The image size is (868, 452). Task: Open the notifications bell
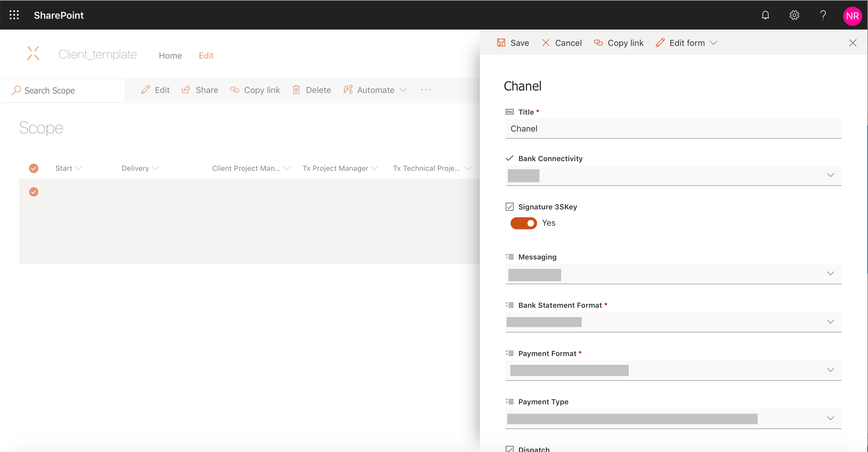click(765, 15)
